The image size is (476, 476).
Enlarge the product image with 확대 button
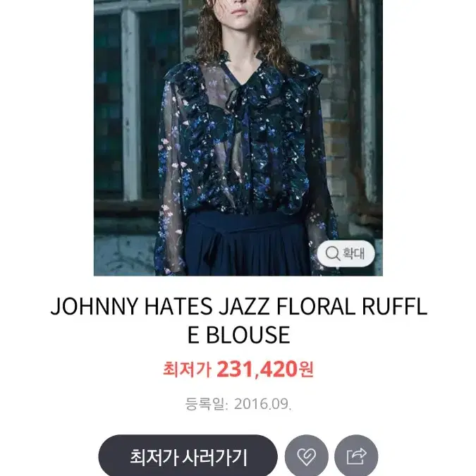click(x=346, y=253)
